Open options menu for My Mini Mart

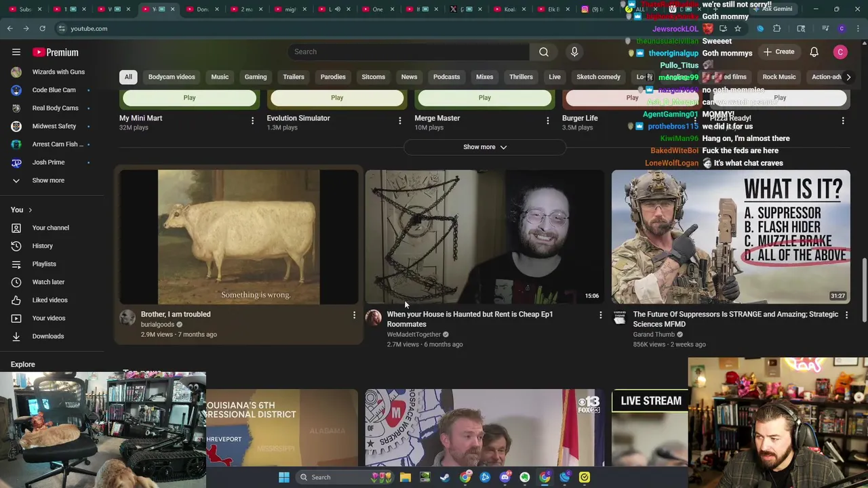[252, 121]
